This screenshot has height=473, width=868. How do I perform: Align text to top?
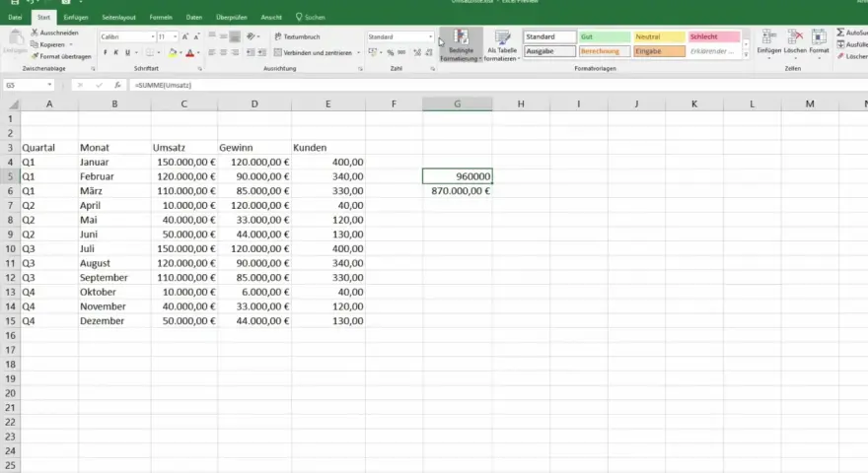click(x=212, y=36)
